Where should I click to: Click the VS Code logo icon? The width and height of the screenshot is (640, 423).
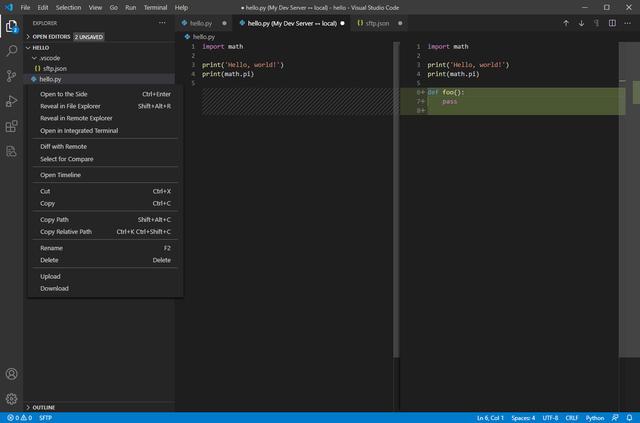[x=9, y=7]
